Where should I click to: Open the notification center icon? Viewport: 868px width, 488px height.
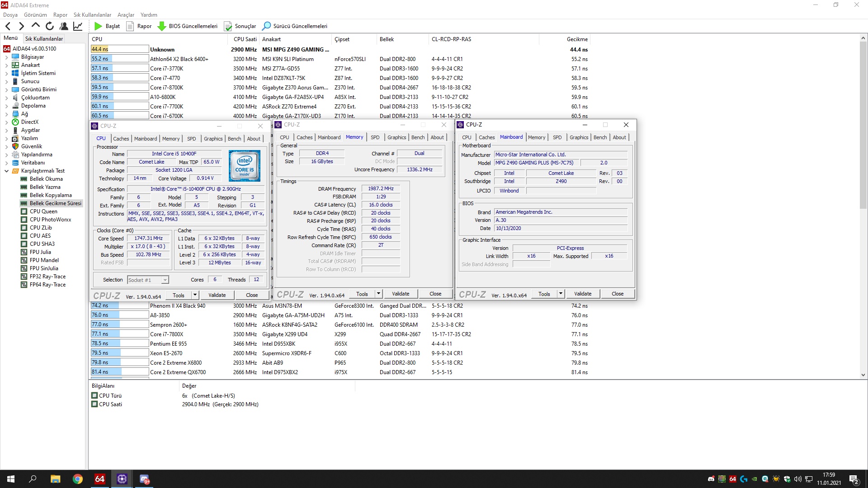[x=854, y=479]
